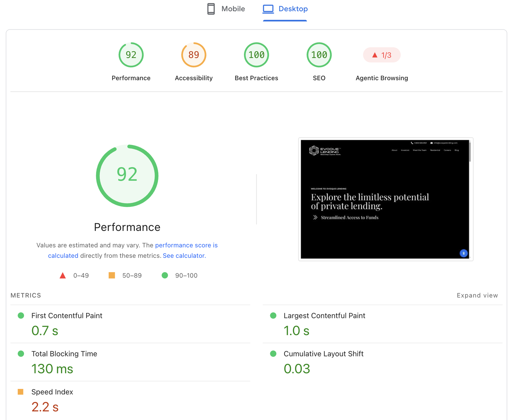
Task: Open the 'See calculator.' link
Action: coord(184,256)
